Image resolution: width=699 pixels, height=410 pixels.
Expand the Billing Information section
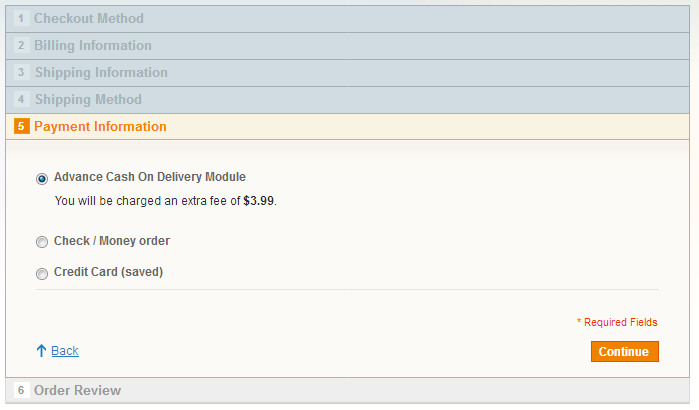click(x=93, y=46)
